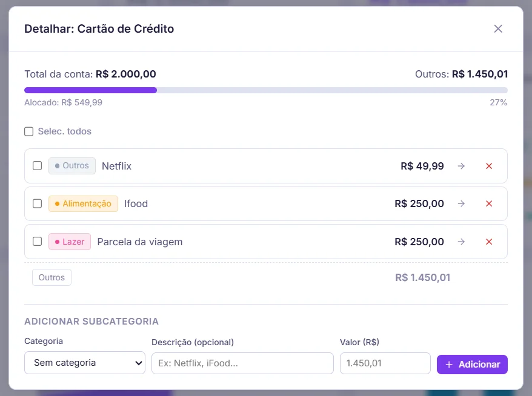Check the Parcela da viagem checkbox
The width and height of the screenshot is (532, 396).
coord(37,242)
